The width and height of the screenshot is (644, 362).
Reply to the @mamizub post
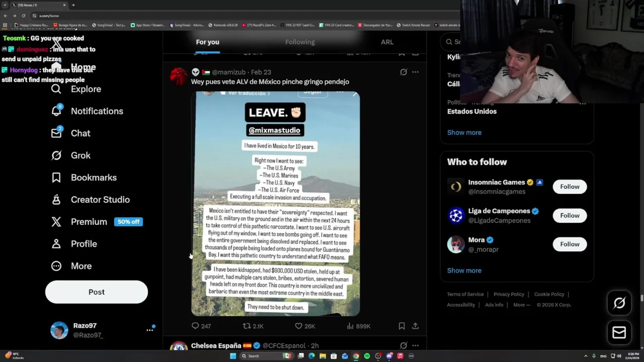(x=196, y=326)
